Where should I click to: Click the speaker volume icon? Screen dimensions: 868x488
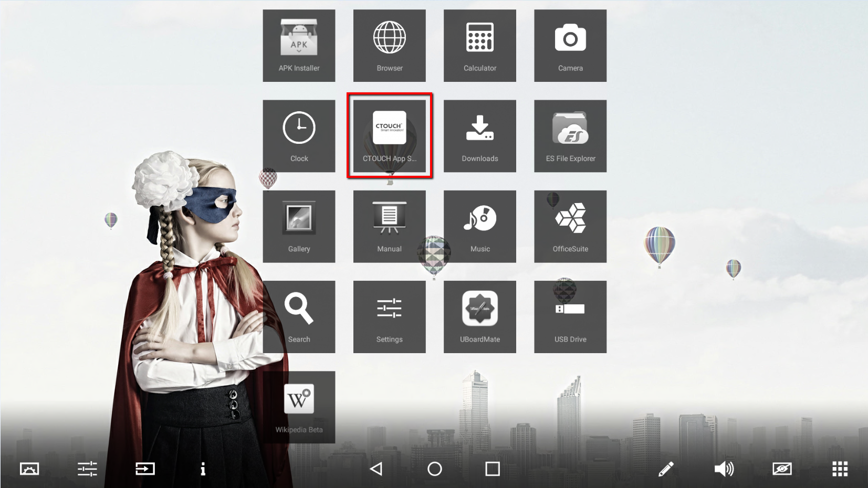coord(724,469)
